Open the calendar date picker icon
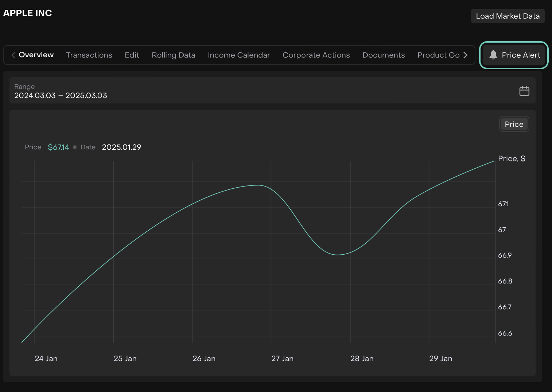Image resolution: width=552 pixels, height=392 pixels. coord(524,91)
